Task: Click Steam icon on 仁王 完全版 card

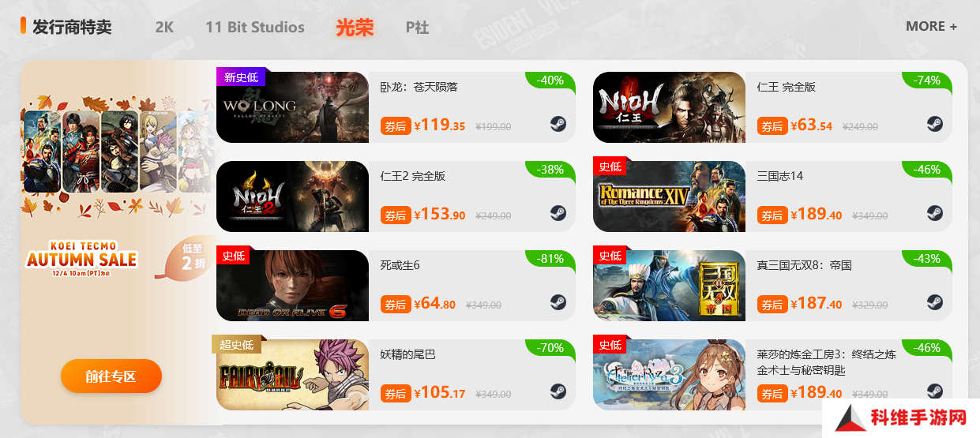Action: coord(935,124)
